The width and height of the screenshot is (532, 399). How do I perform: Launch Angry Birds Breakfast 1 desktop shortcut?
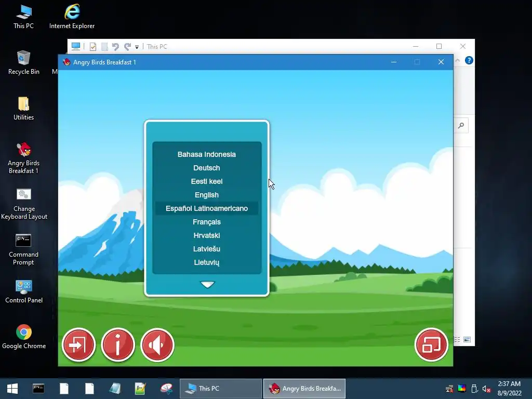pyautogui.click(x=23, y=158)
